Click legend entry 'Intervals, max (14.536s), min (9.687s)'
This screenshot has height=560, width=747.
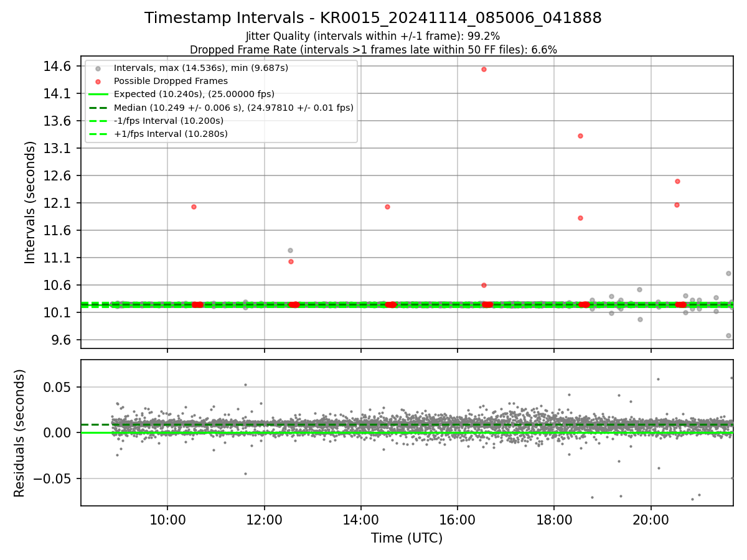(x=201, y=68)
